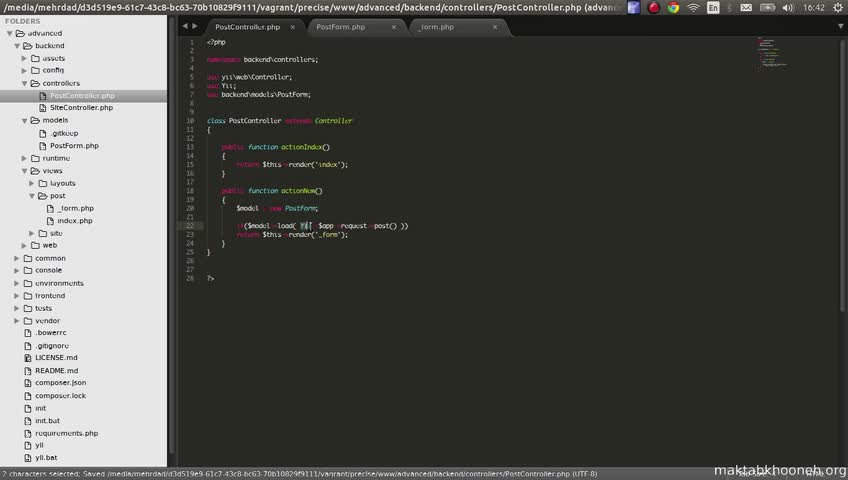Open the sound volume indicator
This screenshot has width=848, height=480.
click(x=788, y=8)
